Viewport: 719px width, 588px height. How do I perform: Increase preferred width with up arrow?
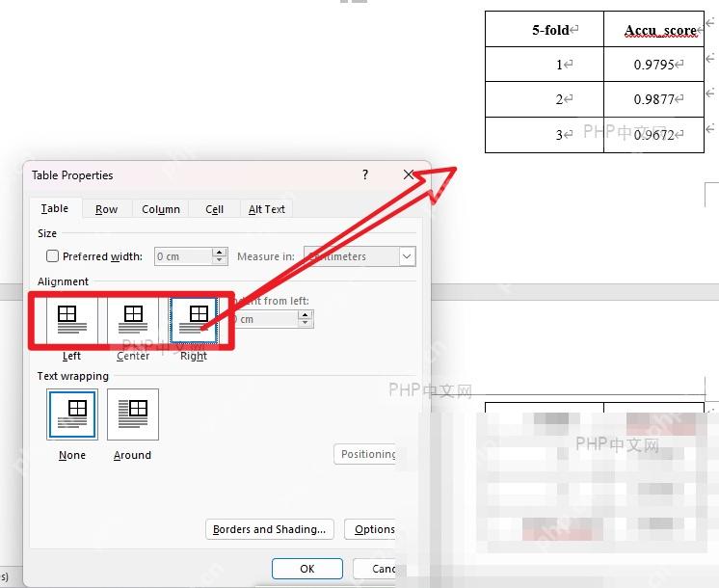(219, 252)
